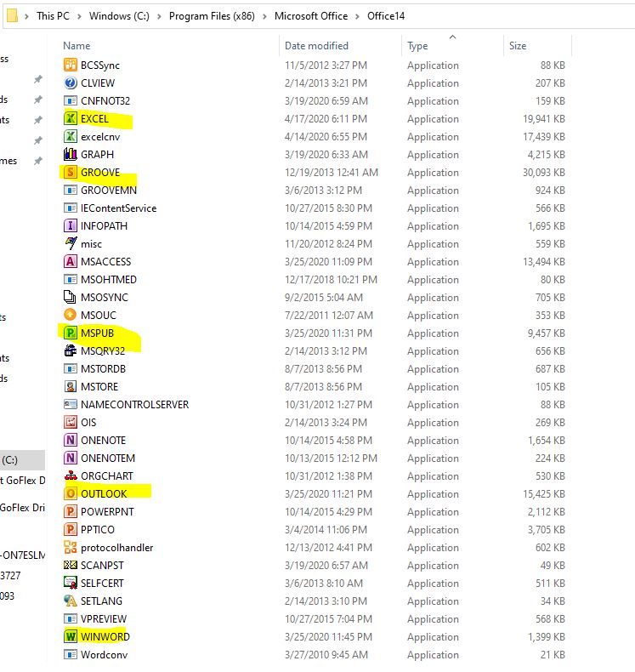Sort by Name column header
Viewport: 635px width, 672px height.
pyautogui.click(x=77, y=45)
